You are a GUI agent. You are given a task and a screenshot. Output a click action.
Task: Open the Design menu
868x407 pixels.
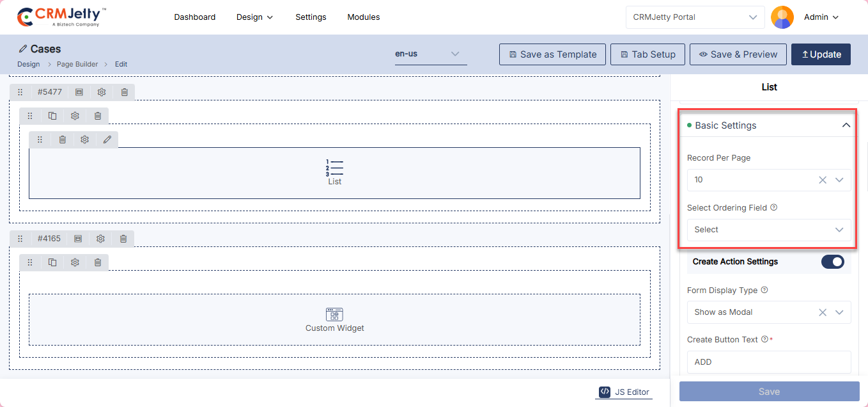(x=254, y=17)
